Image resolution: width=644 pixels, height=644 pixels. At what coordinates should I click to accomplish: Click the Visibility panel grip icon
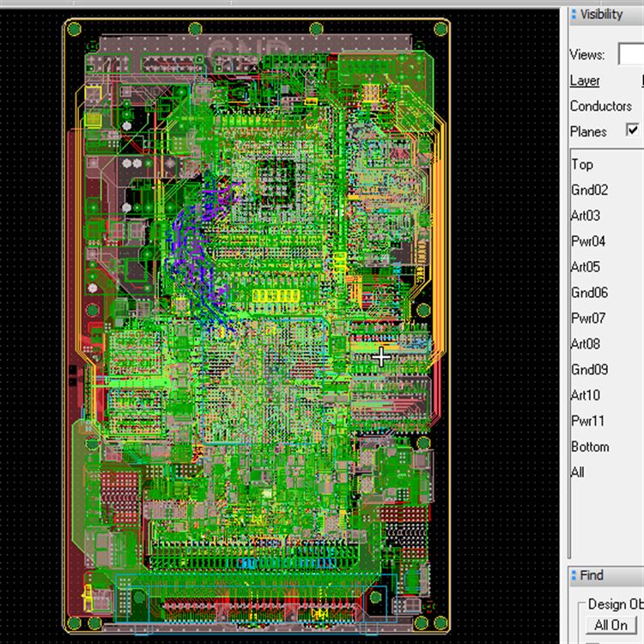[x=574, y=15]
